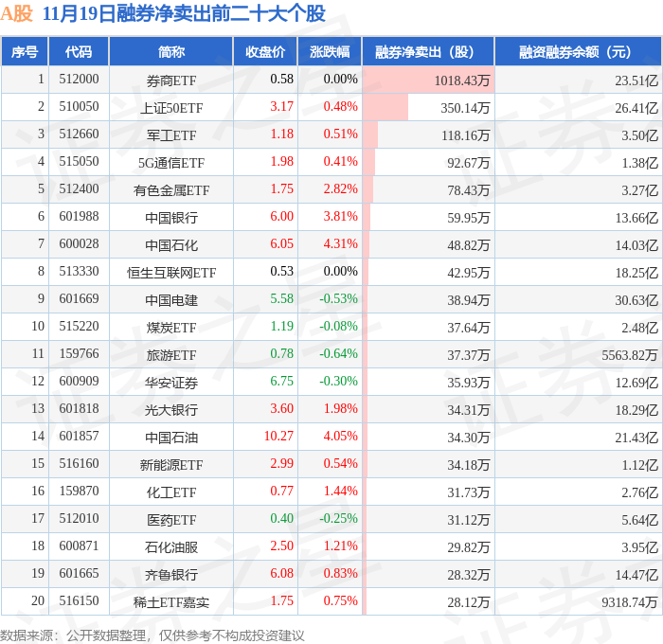This screenshot has height=644, width=663.
Task: Click the 简称 column header
Action: point(170,52)
